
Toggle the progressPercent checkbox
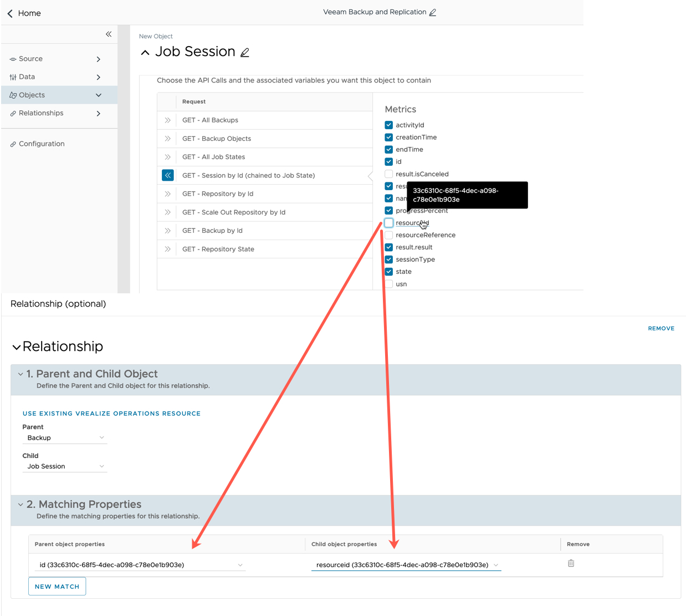[389, 211]
